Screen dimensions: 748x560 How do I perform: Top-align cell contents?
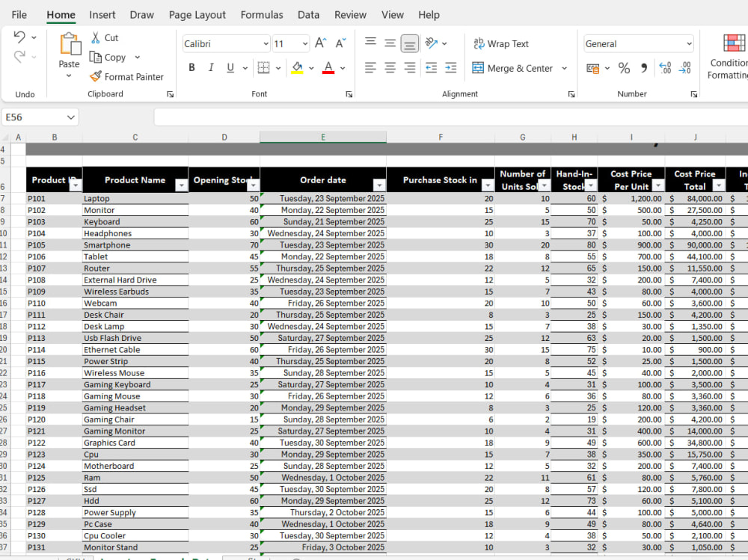click(x=371, y=43)
